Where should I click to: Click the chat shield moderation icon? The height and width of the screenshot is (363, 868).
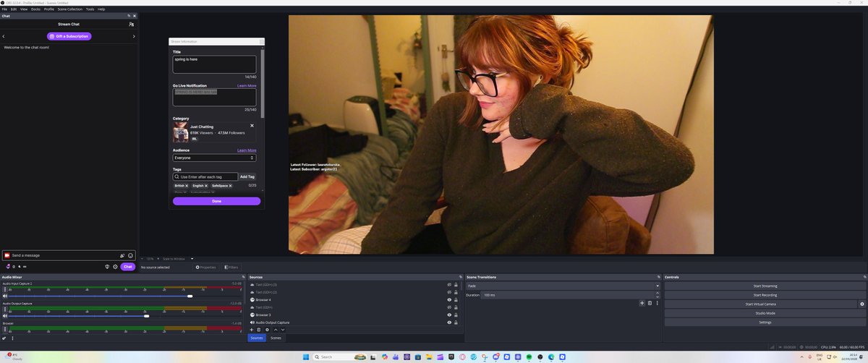pos(108,267)
